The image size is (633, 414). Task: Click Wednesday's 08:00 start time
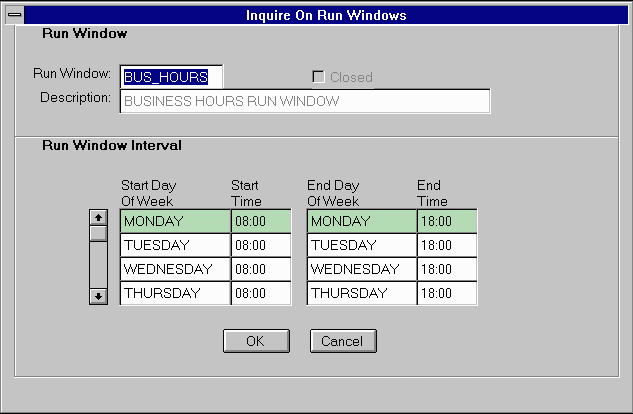pyautogui.click(x=260, y=269)
